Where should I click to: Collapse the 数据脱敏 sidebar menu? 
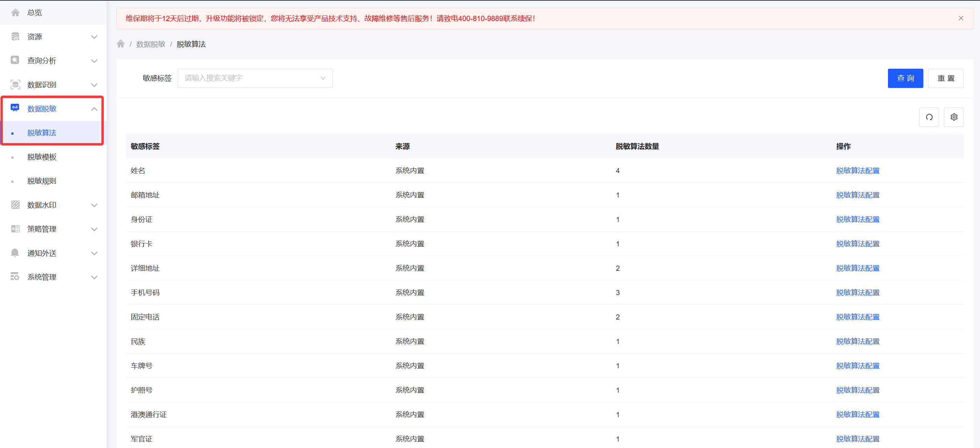(x=94, y=109)
